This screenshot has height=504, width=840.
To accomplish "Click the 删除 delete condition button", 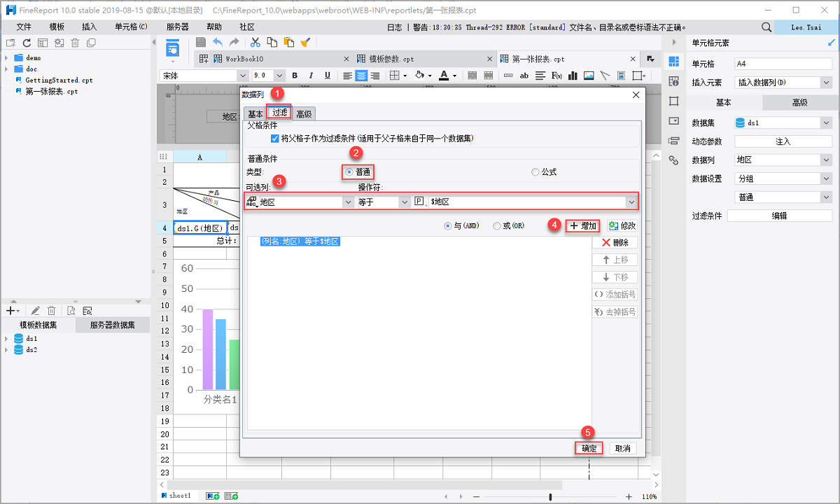I will point(615,242).
